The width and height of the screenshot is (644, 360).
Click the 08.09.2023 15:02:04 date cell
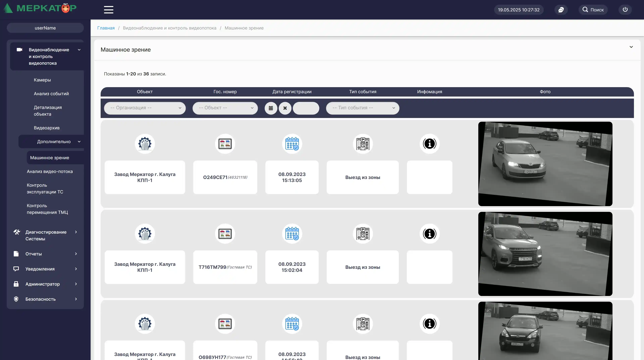coord(292,267)
